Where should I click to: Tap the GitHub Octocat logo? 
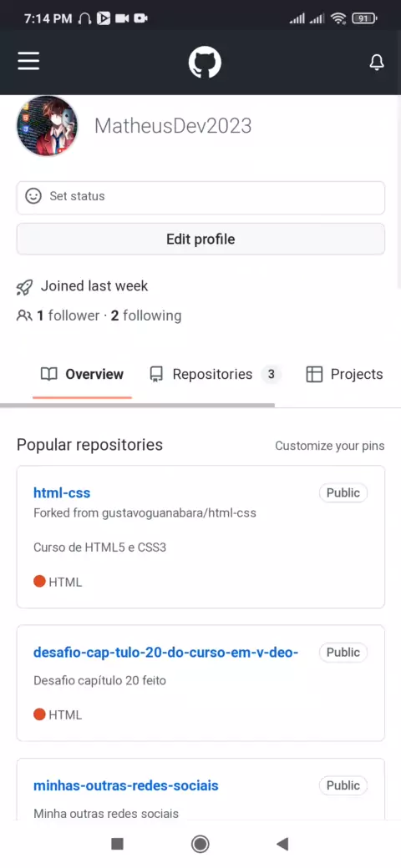click(x=205, y=62)
